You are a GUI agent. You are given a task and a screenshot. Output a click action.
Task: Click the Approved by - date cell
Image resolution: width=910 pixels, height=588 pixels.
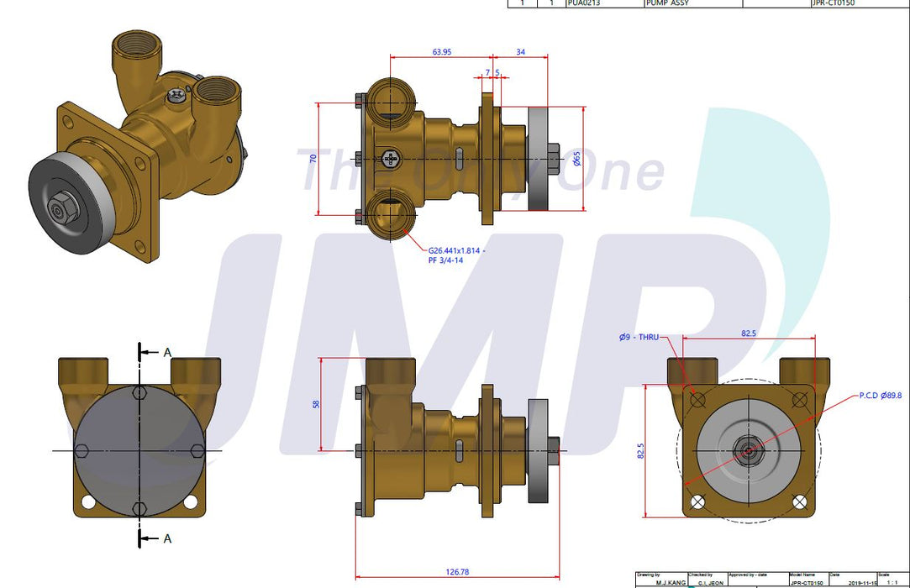coord(757,580)
